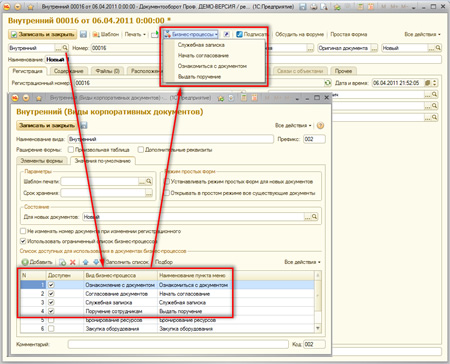Viewport: 450px width, 364px height.
Task: Open 'Все действия' menu in main document window
Action: (422, 34)
